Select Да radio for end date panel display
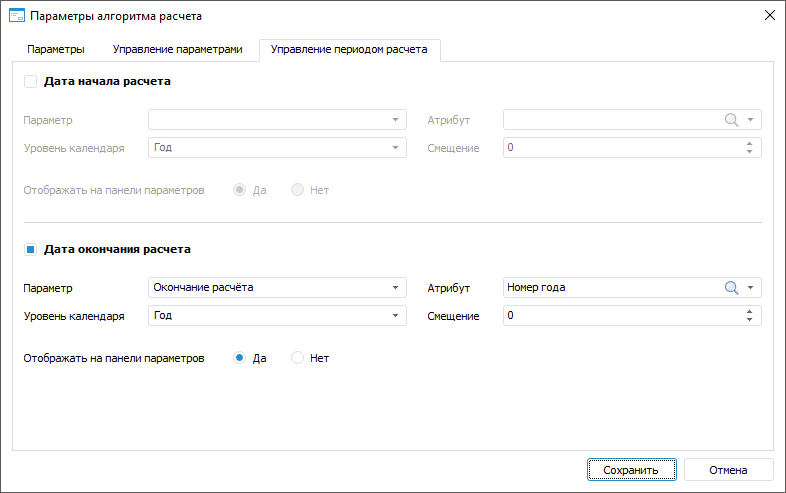Screen dimensions: 786x493 [240, 357]
